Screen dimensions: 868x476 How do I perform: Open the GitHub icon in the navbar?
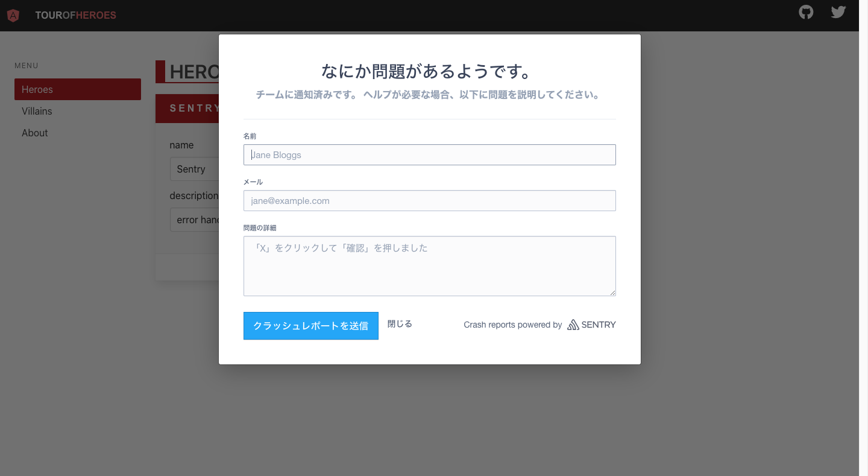click(x=806, y=12)
